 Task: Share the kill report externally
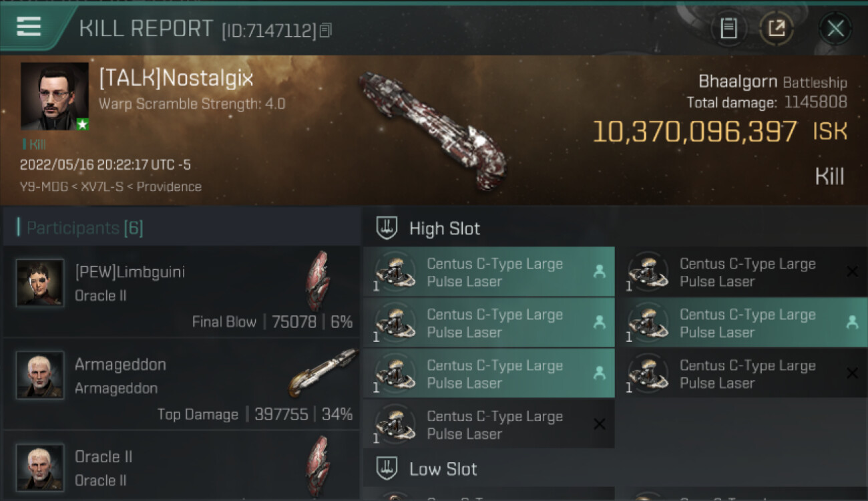click(777, 29)
